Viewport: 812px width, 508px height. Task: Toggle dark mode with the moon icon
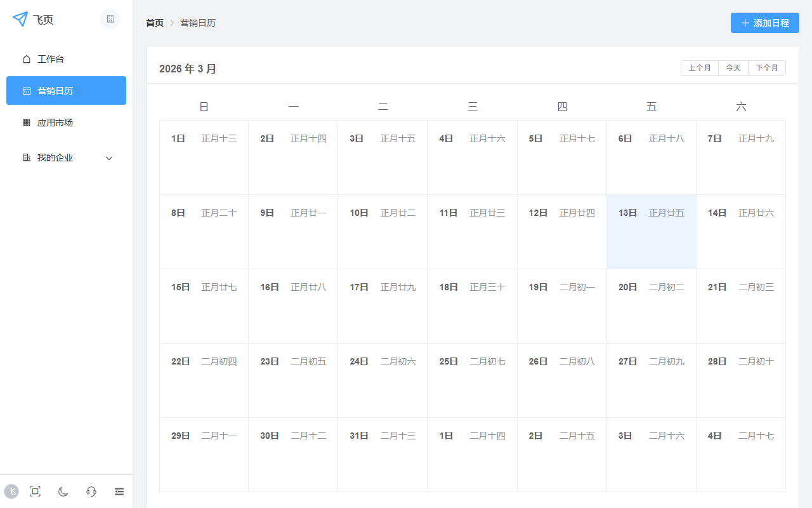(63, 491)
